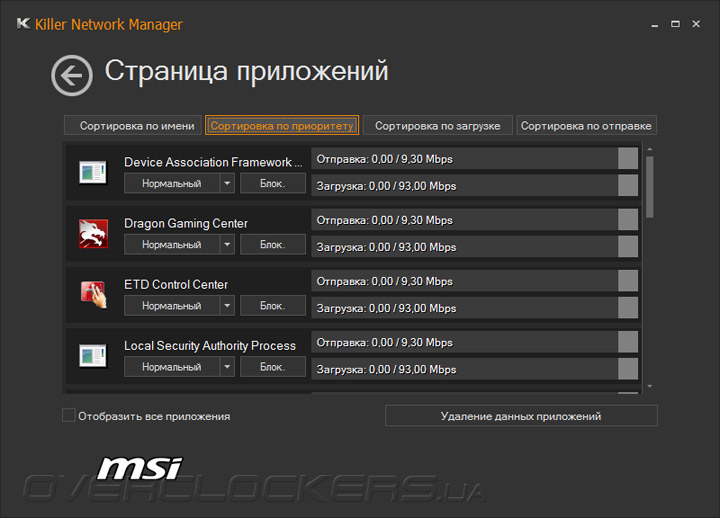
Task: Click the list scroll-down arrow
Action: tap(649, 386)
